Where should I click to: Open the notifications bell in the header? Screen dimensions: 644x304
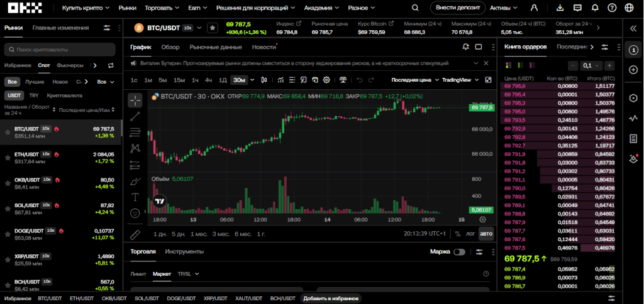[595, 8]
